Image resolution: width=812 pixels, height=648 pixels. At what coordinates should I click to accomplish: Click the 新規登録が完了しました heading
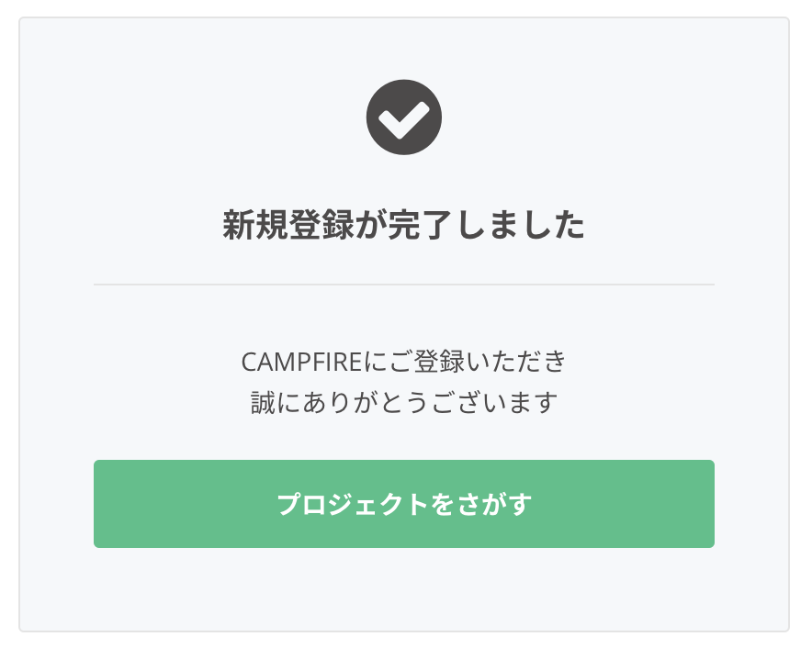404,225
